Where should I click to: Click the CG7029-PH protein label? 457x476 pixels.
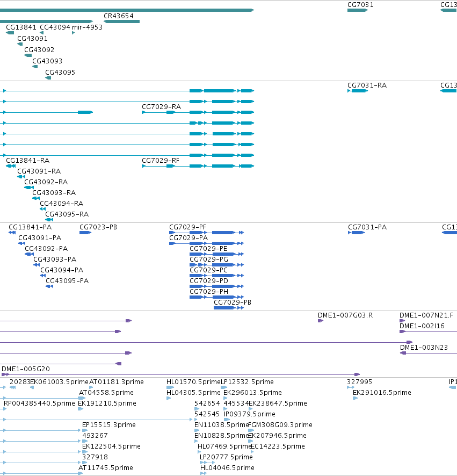click(209, 292)
